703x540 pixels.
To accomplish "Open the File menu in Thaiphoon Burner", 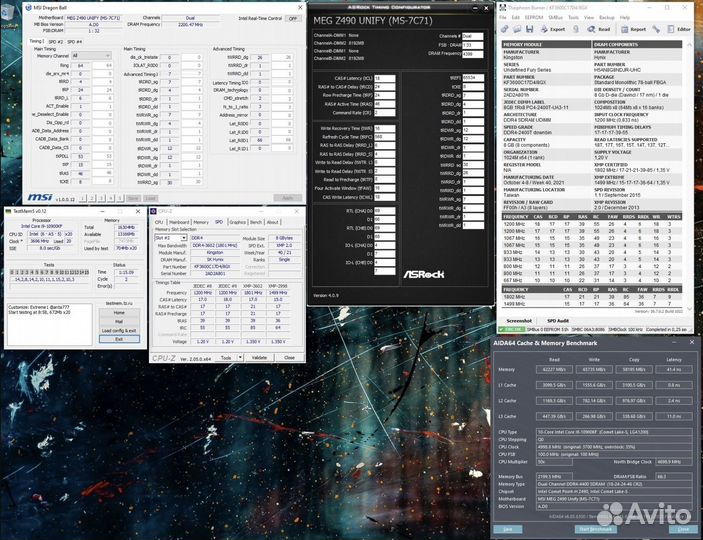I will (503, 17).
